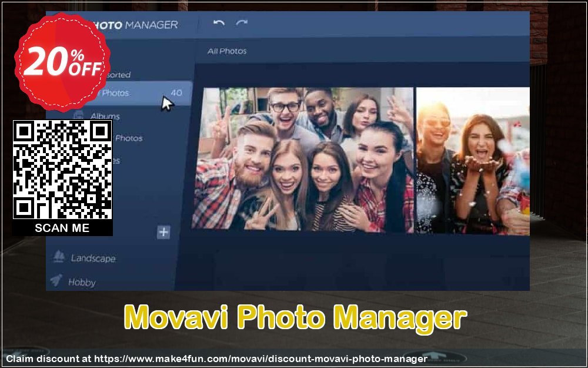
Task: Click the Movavi Photo Manager title
Action: tap(295, 318)
